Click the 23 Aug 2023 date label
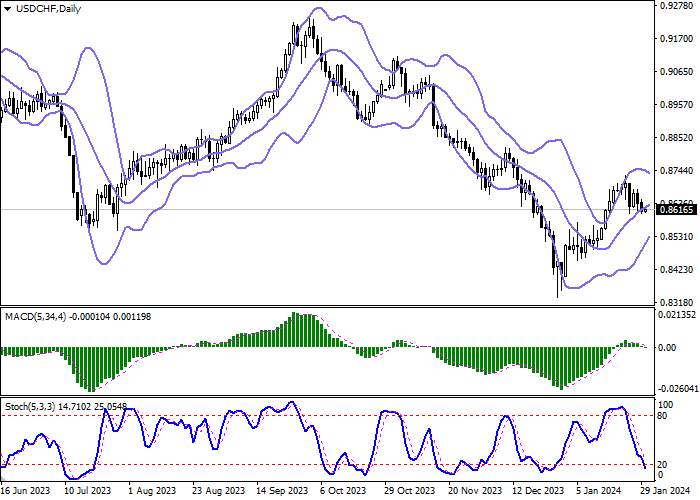Image resolution: width=700 pixels, height=500 pixels. [219, 491]
